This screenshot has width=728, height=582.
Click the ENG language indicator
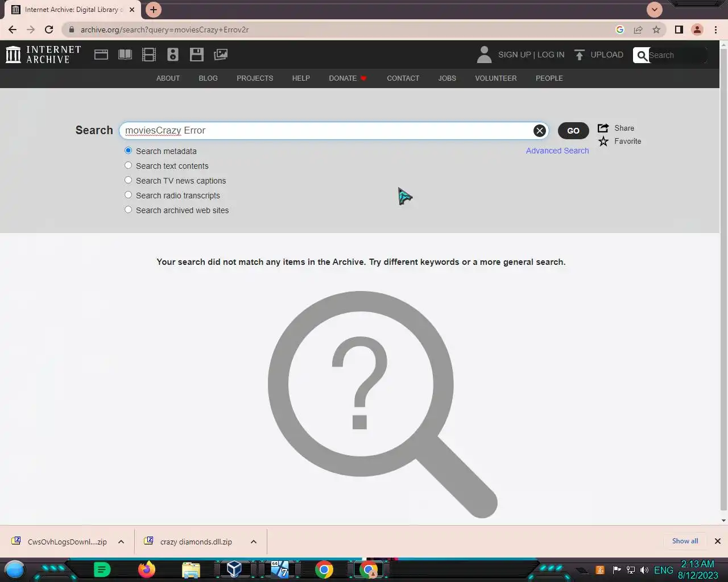(x=663, y=570)
